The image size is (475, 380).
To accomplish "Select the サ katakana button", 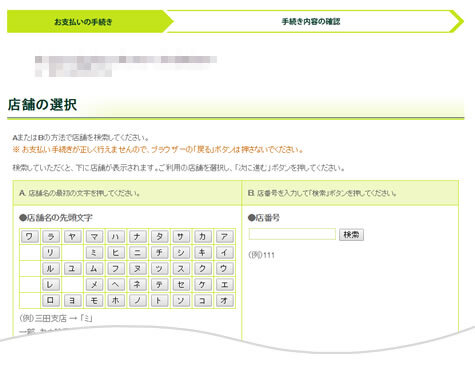I will click(x=181, y=237).
